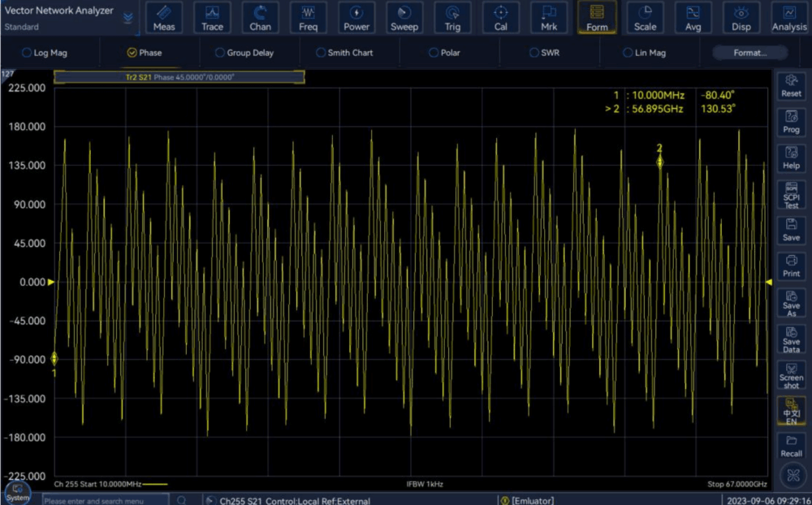Open the System menu at bottom left

tap(17, 492)
